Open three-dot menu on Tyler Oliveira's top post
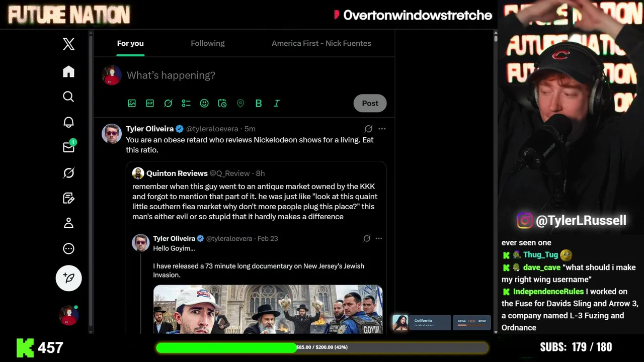 point(382,129)
